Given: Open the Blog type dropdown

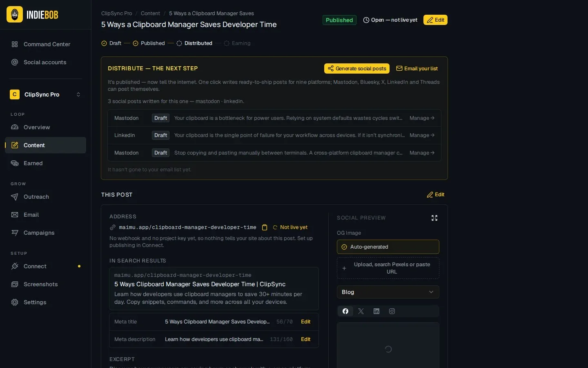Looking at the screenshot, I should coord(388,292).
